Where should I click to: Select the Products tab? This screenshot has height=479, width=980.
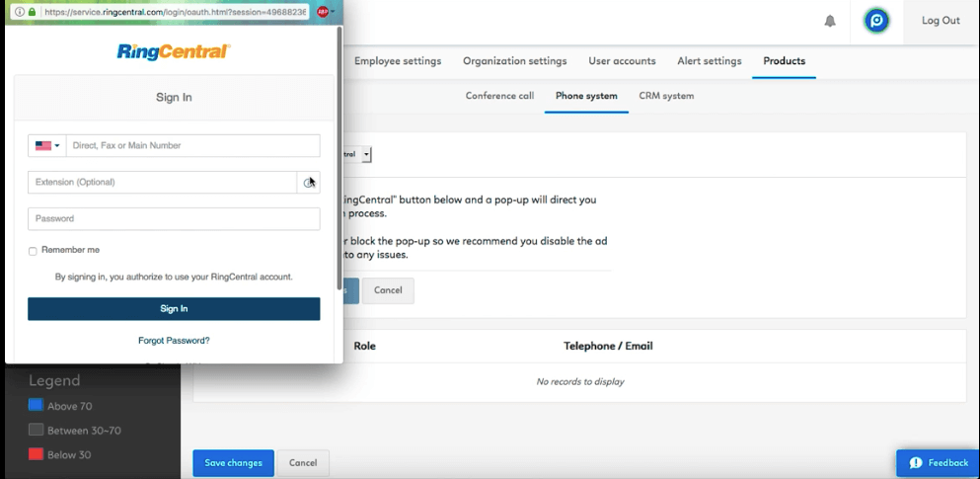[x=784, y=61]
